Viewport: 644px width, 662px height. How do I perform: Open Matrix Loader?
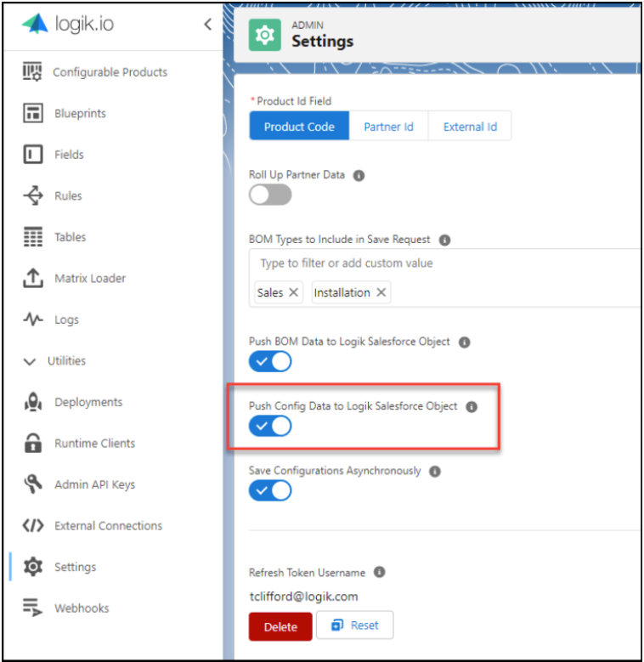point(90,278)
